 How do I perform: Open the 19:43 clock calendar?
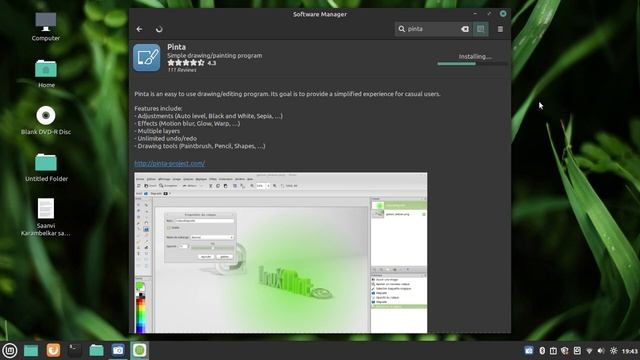(x=629, y=351)
